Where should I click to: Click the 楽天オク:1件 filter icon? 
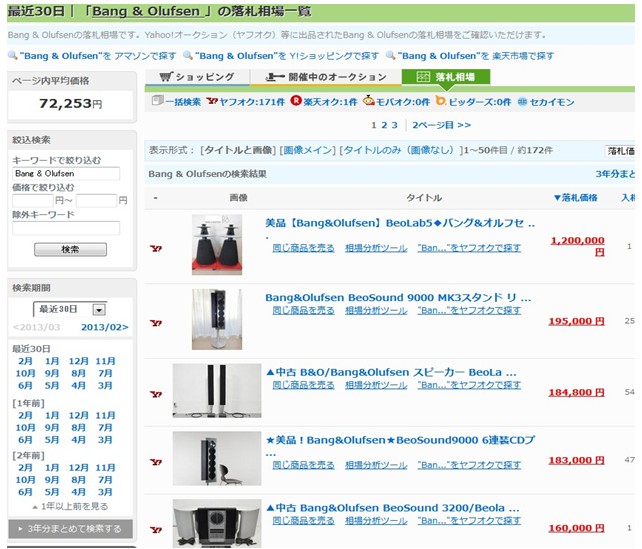[296, 102]
